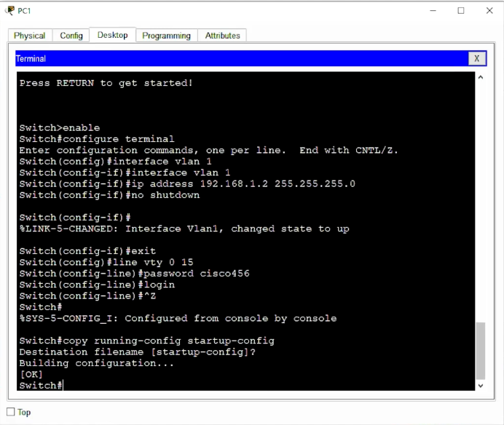Focus the final Switch# prompt line
Viewport: 504px width, 425px height.
pyautogui.click(x=41, y=385)
